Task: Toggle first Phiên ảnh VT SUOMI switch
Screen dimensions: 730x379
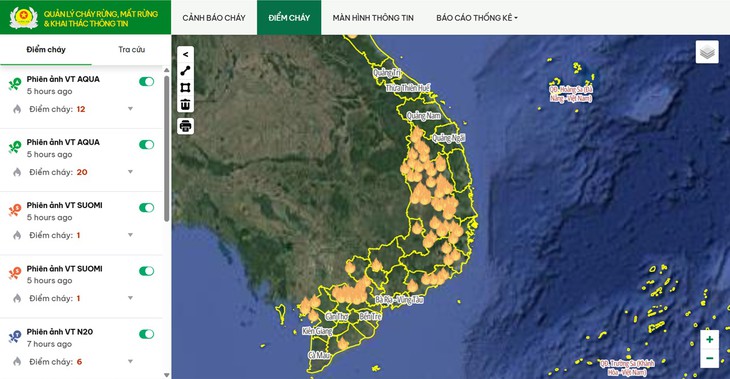Action: [x=147, y=208]
